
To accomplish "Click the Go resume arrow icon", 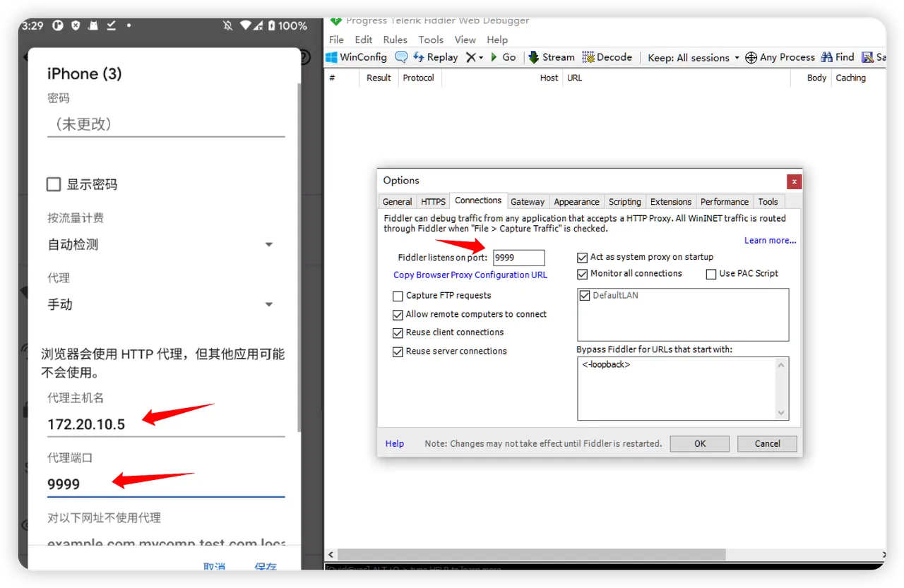I will tap(494, 57).
